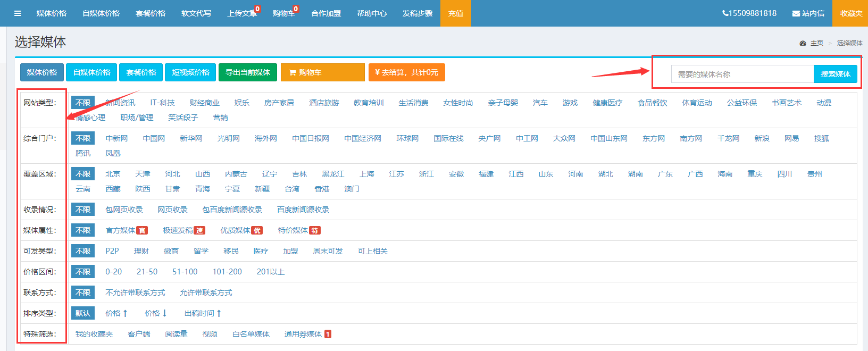868x351 pixels.
Task: Click the 主页 home breadcrumb icon
Action: pos(803,43)
